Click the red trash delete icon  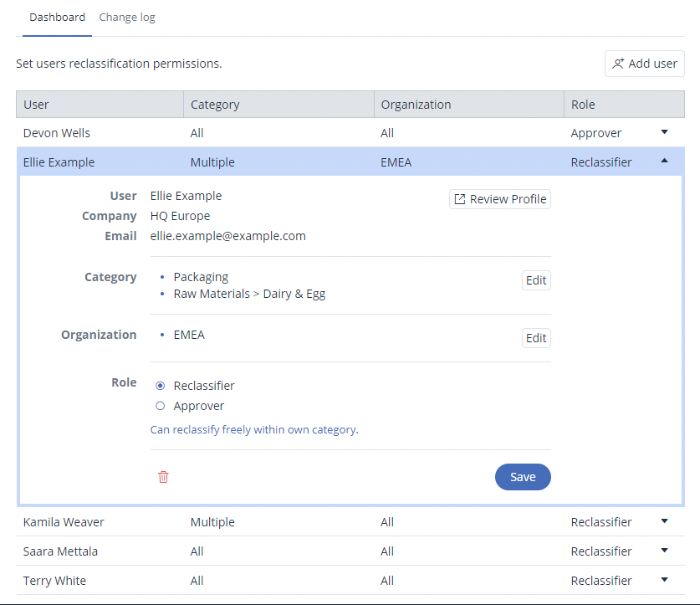[x=163, y=477]
